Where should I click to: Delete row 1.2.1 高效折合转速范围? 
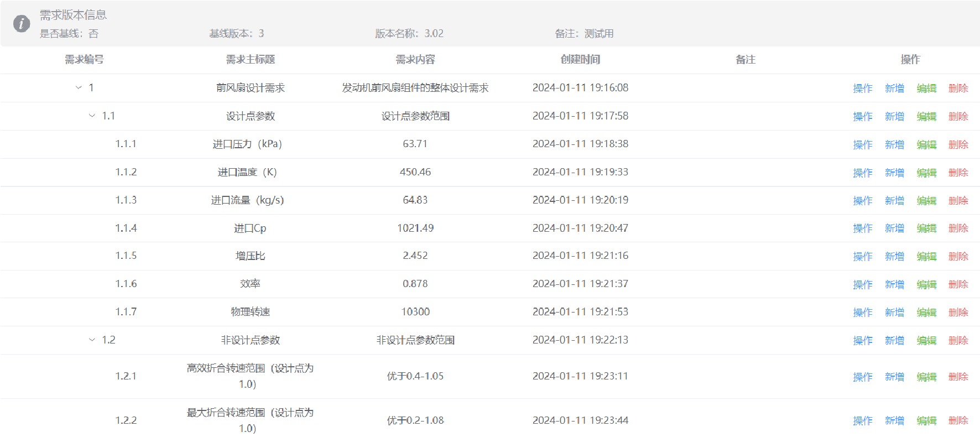958,377
